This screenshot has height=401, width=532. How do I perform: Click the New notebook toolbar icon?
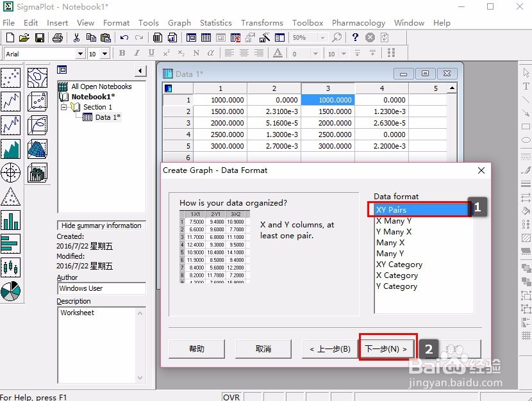click(10, 38)
